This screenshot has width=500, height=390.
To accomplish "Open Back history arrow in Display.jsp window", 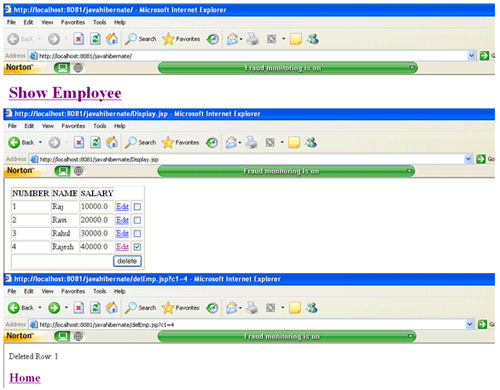I will click(x=40, y=143).
